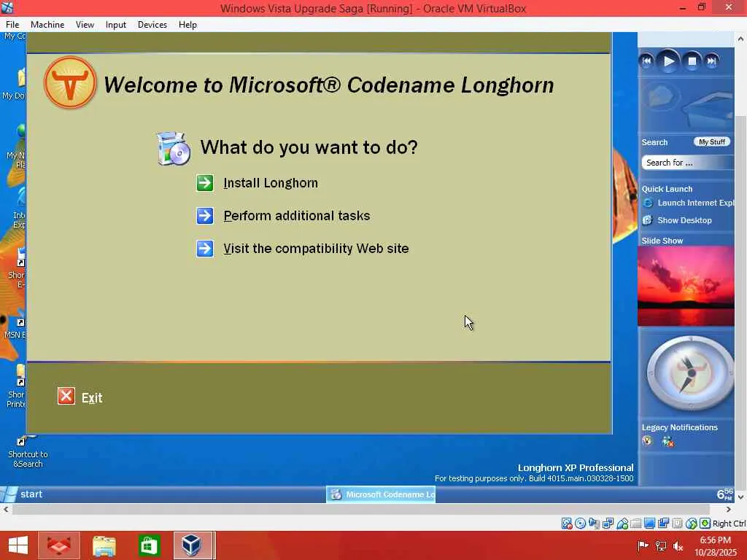The image size is (747, 560).
Task: Toggle the My Stuff search scope button
Action: (x=712, y=142)
